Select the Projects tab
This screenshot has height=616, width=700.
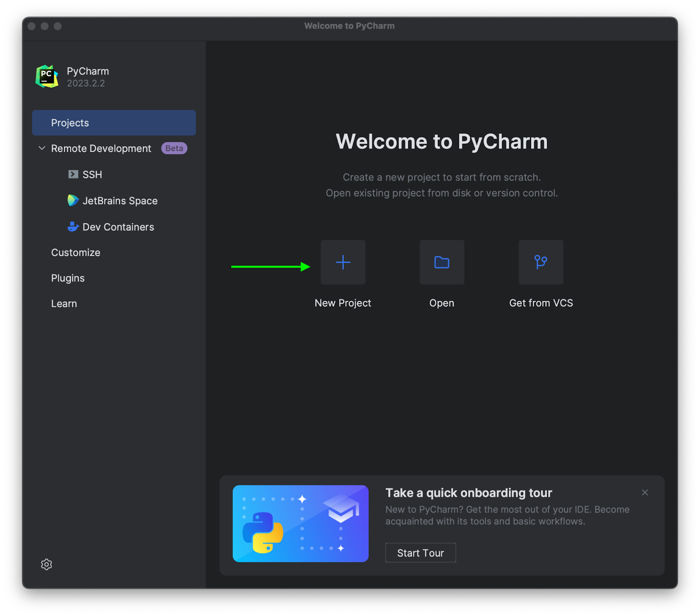tap(114, 123)
